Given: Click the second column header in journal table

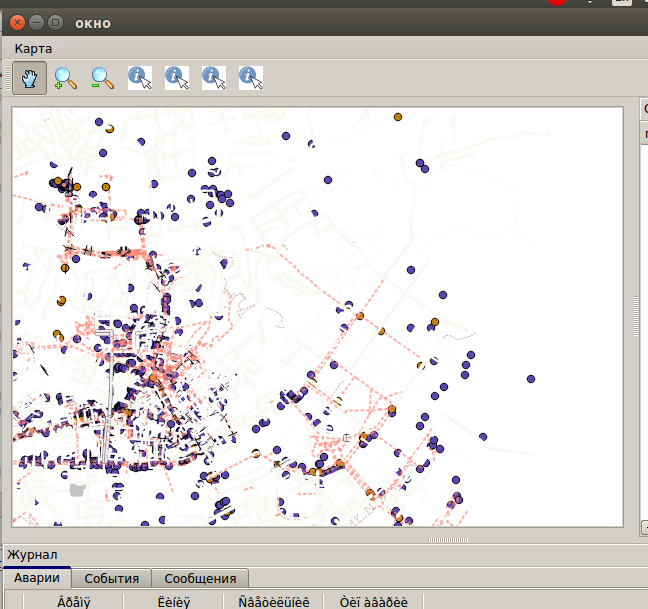Looking at the screenshot, I should [172, 601].
